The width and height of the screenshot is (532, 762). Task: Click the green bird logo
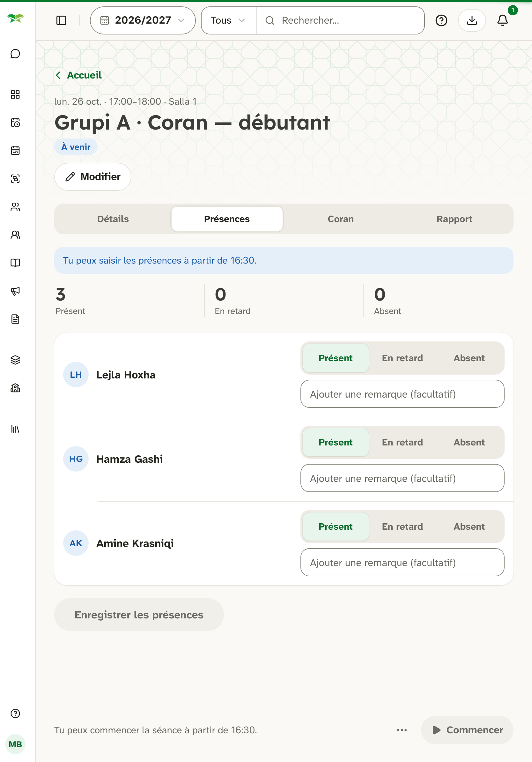tap(15, 18)
